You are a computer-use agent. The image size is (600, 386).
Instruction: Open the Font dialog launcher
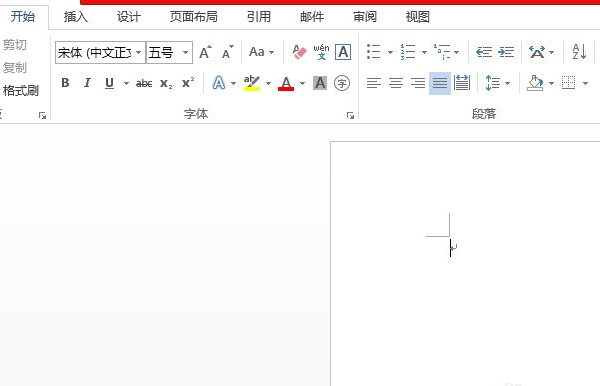pos(350,115)
